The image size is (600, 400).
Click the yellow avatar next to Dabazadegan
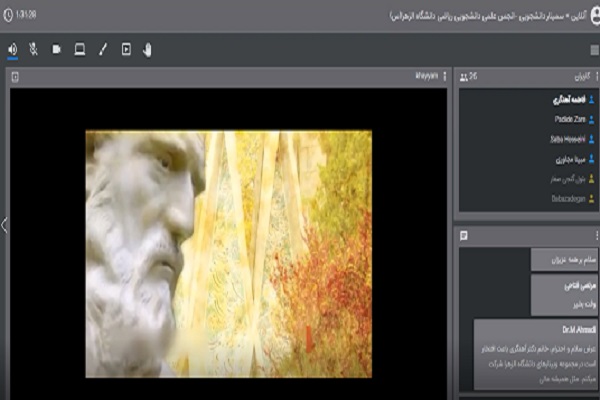(x=592, y=199)
